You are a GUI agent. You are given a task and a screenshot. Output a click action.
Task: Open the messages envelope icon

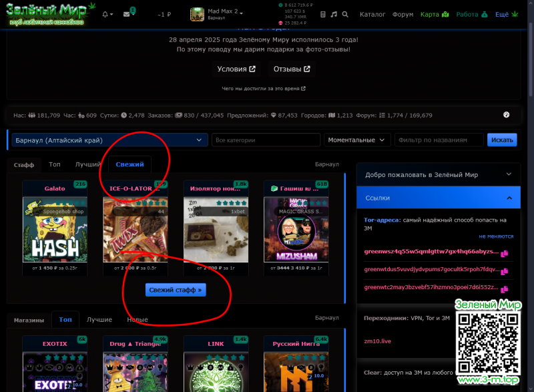(127, 14)
